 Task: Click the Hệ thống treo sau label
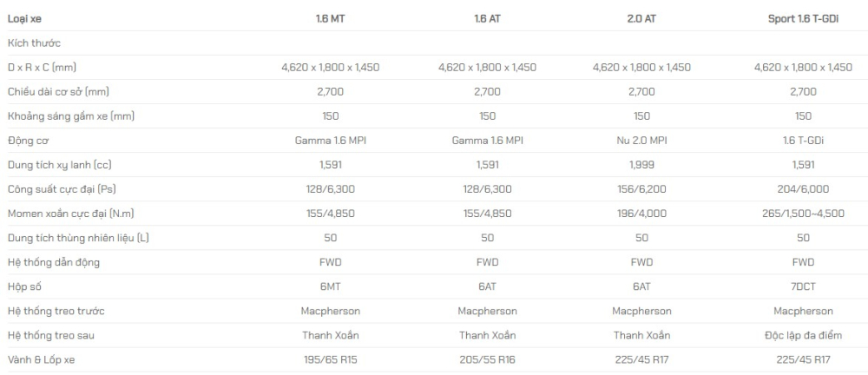51,336
